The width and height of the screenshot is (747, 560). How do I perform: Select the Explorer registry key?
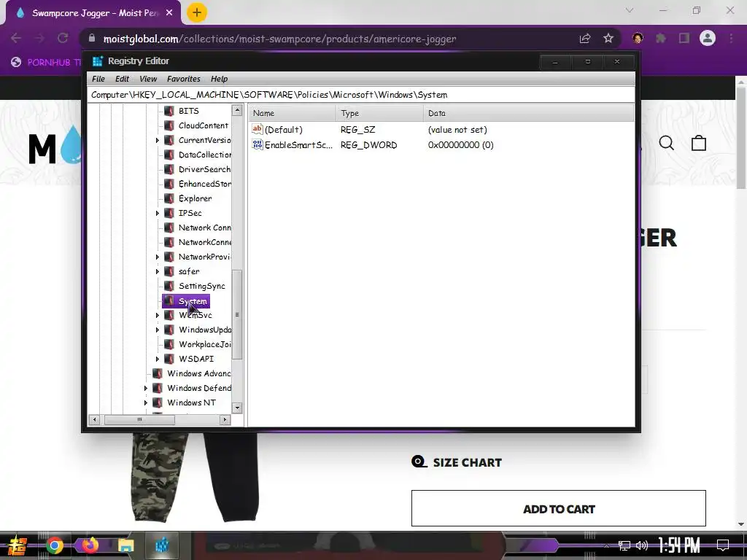tap(195, 198)
